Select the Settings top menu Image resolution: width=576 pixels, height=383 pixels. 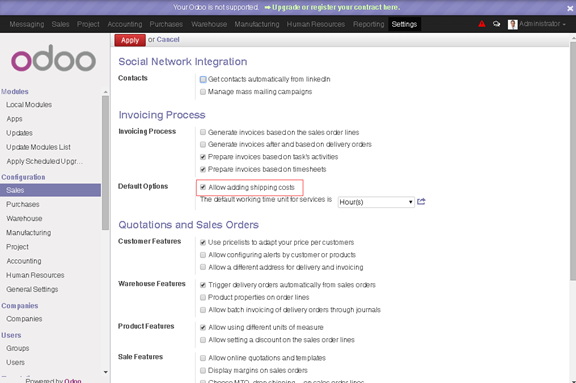click(x=404, y=24)
